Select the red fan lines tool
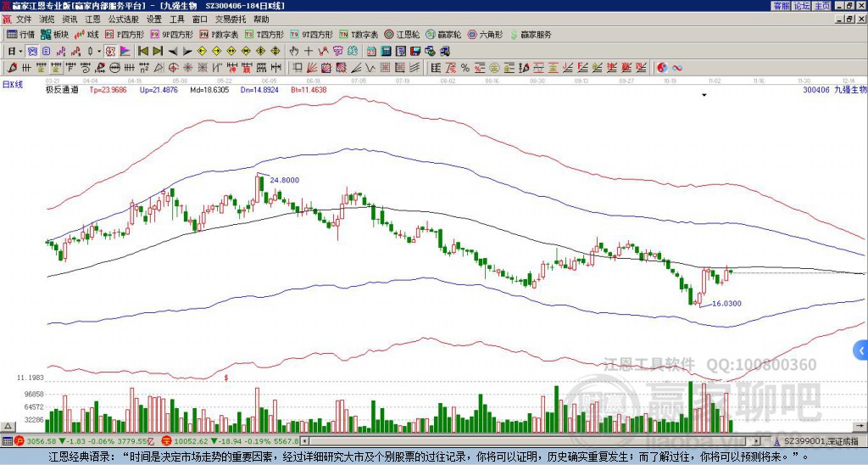This screenshot has height=465, width=868. pyautogui.click(x=312, y=68)
